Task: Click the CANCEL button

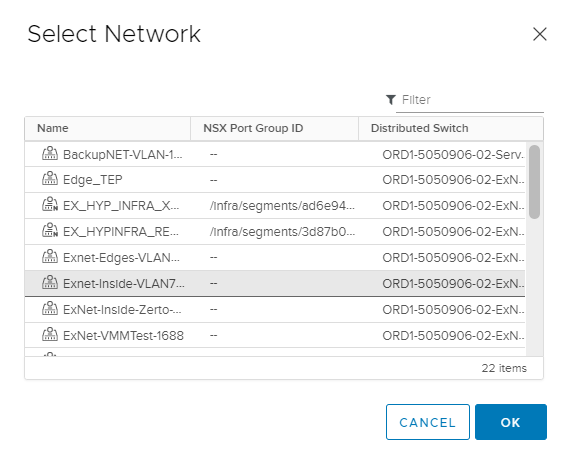Action: coord(427,422)
